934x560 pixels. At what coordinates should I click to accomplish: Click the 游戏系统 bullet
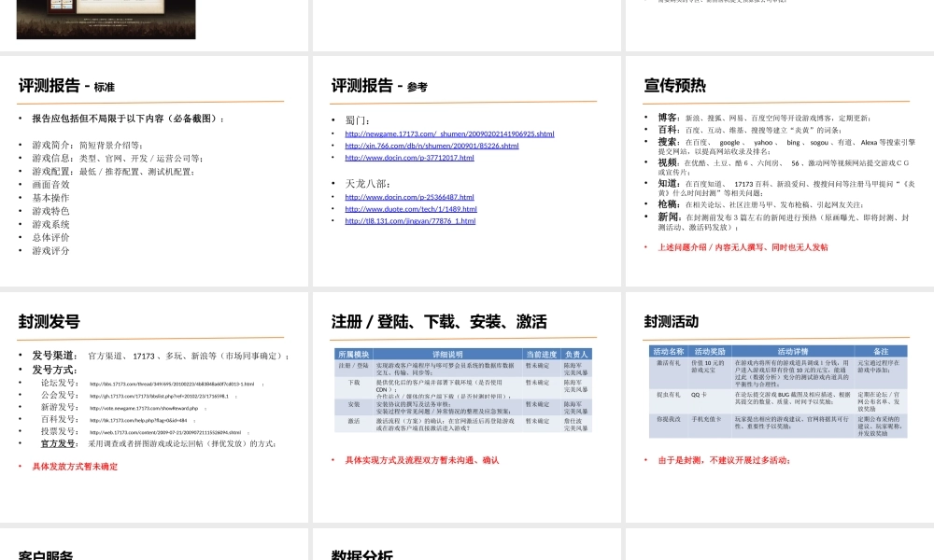(50, 224)
